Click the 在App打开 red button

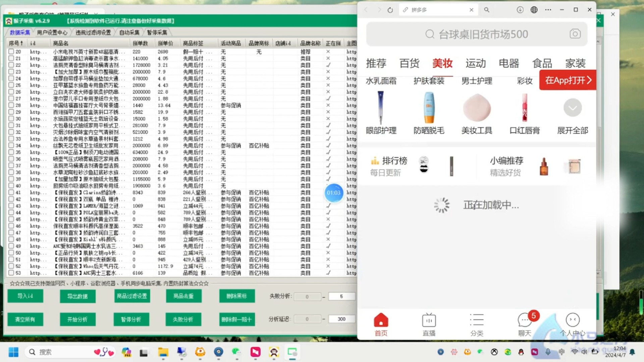pyautogui.click(x=568, y=80)
